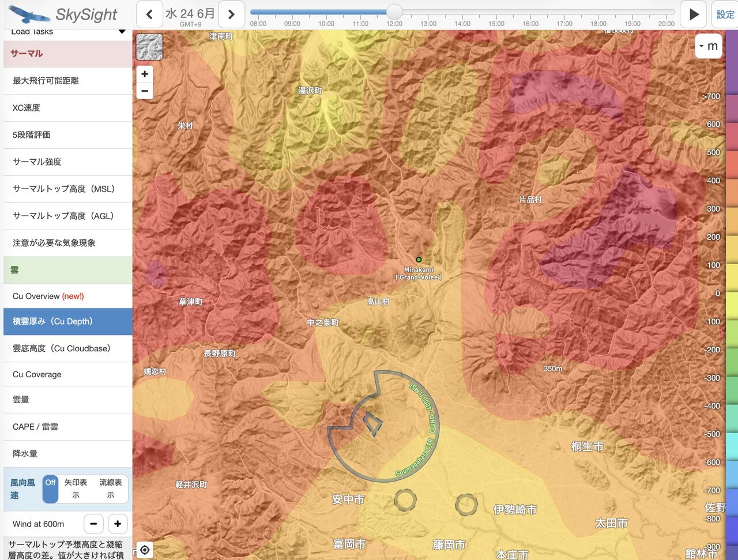Jump timeline to 08:00

tap(258, 24)
